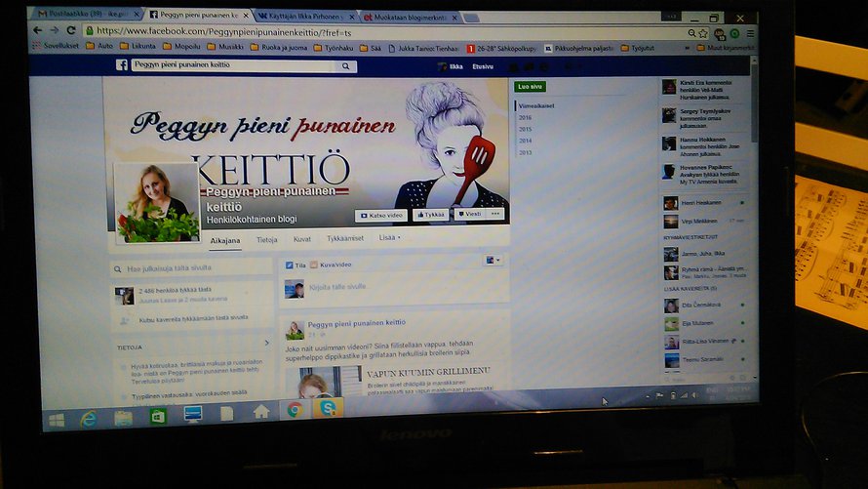Select the Tykkäämiset page tab
This screenshot has height=489, width=868.
(x=345, y=239)
